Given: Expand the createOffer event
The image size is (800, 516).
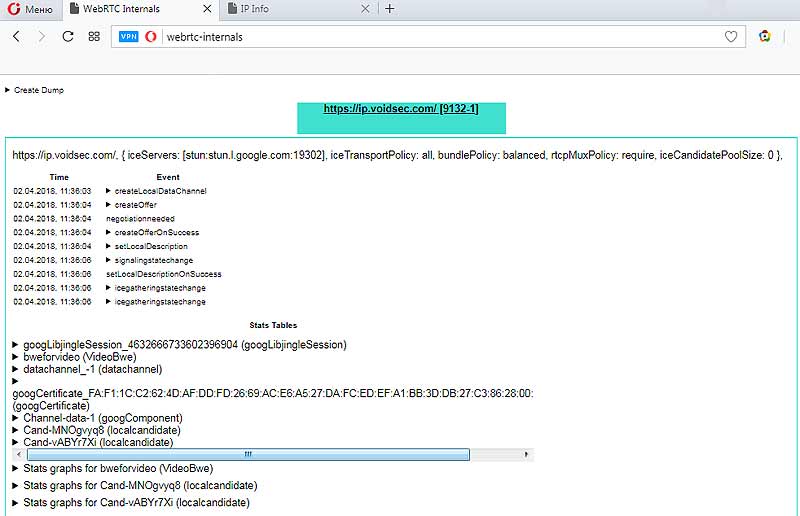Looking at the screenshot, I should [x=131, y=205].
